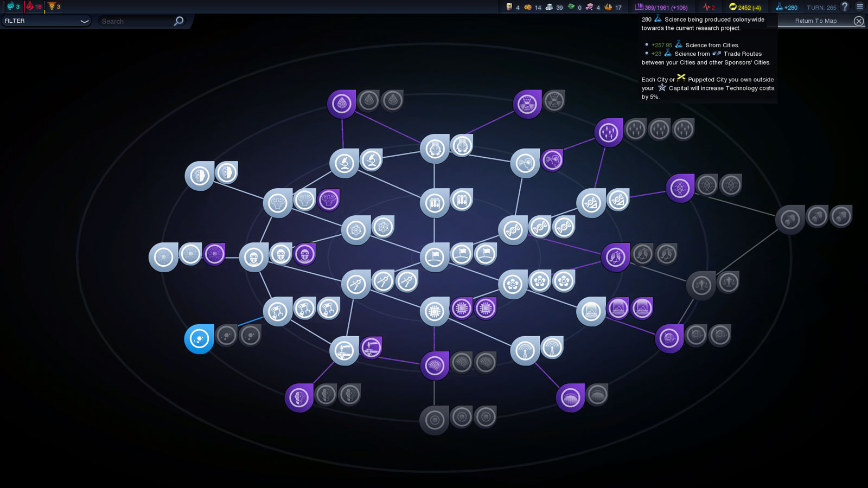Image resolution: width=868 pixels, height=488 pixels.
Task: Select the large purple dome technology node
Action: pyautogui.click(x=570, y=397)
